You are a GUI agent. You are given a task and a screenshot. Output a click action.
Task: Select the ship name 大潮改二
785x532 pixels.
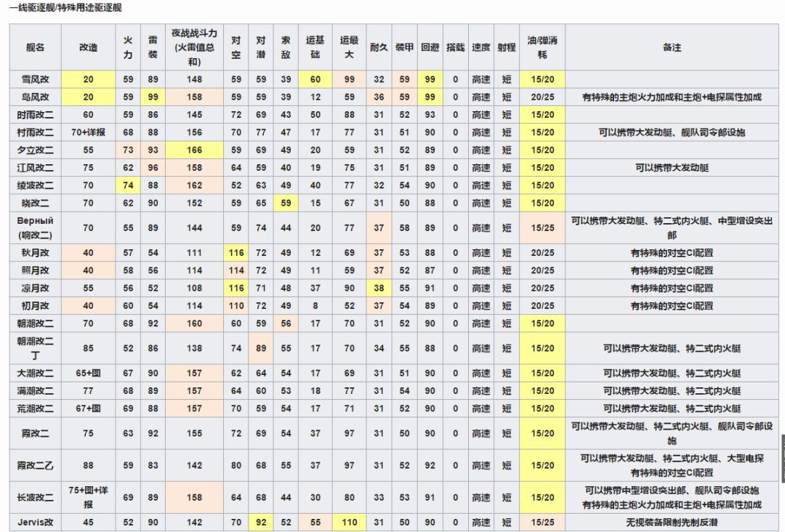35,374
